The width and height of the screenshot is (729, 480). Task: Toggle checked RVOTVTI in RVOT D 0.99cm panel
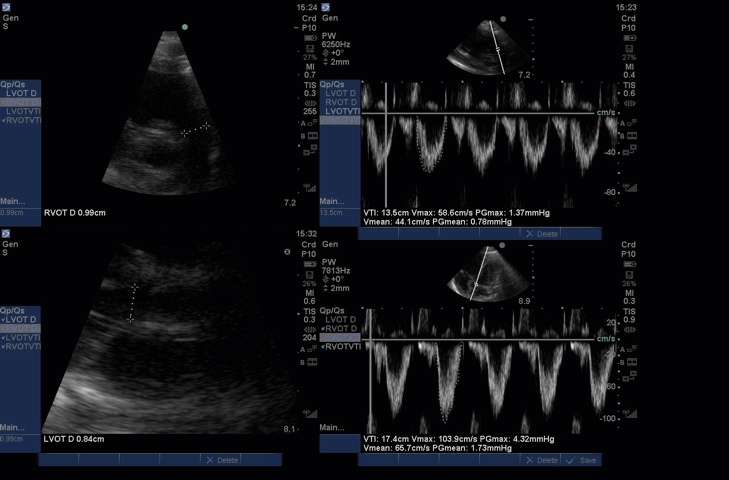tap(21, 120)
